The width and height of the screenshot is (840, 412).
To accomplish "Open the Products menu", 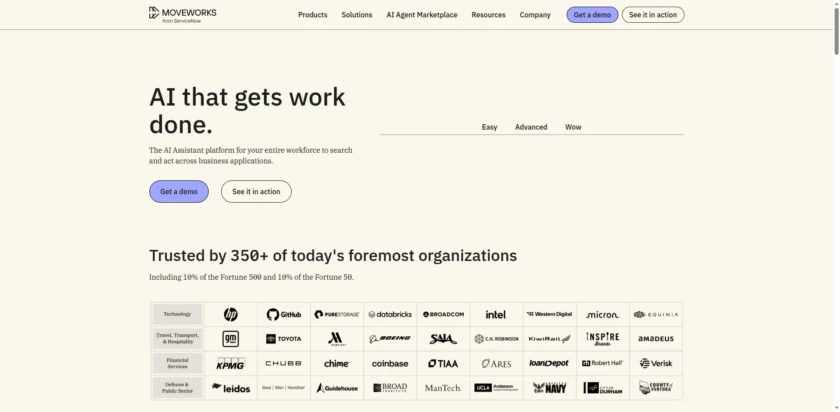I will click(x=312, y=15).
